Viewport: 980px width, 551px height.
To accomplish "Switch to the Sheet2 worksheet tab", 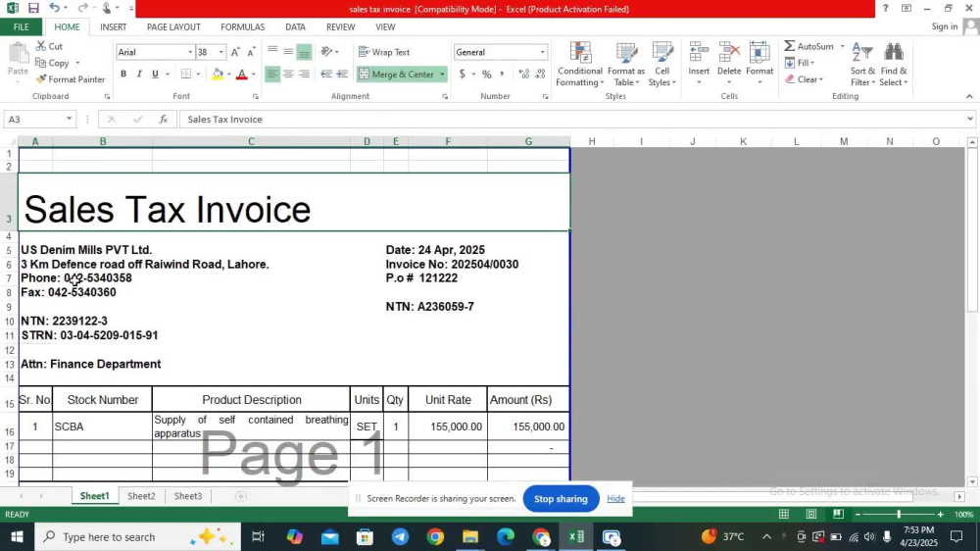I will coord(141,496).
